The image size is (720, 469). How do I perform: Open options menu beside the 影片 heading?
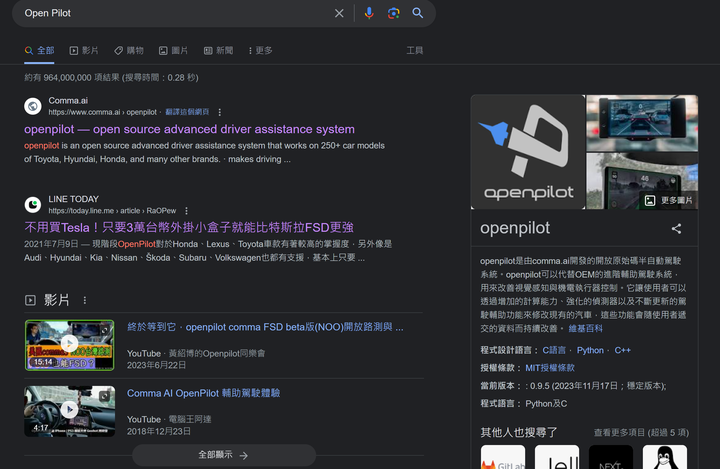point(84,300)
